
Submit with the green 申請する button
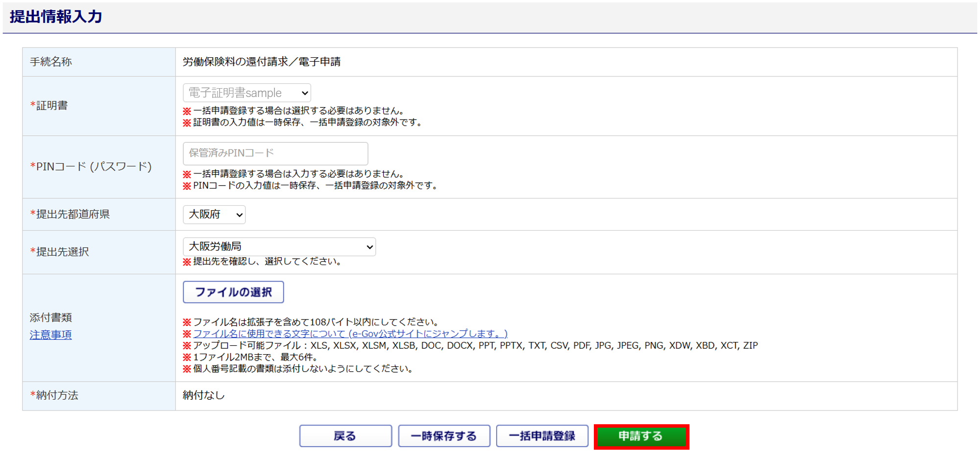click(x=641, y=436)
